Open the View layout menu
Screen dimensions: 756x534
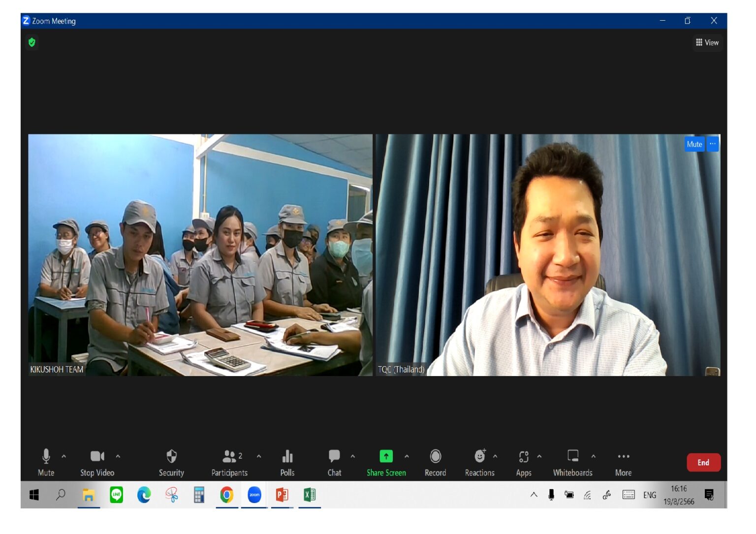point(707,43)
